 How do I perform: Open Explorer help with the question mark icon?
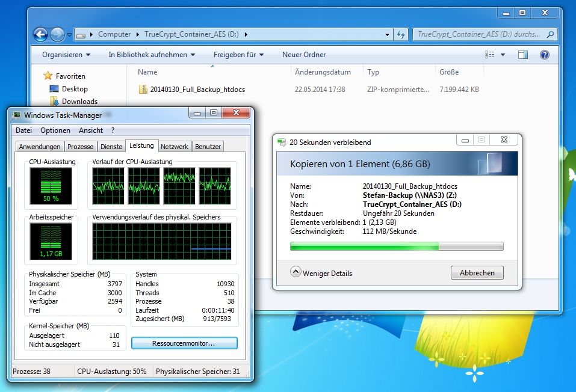pyautogui.click(x=545, y=55)
